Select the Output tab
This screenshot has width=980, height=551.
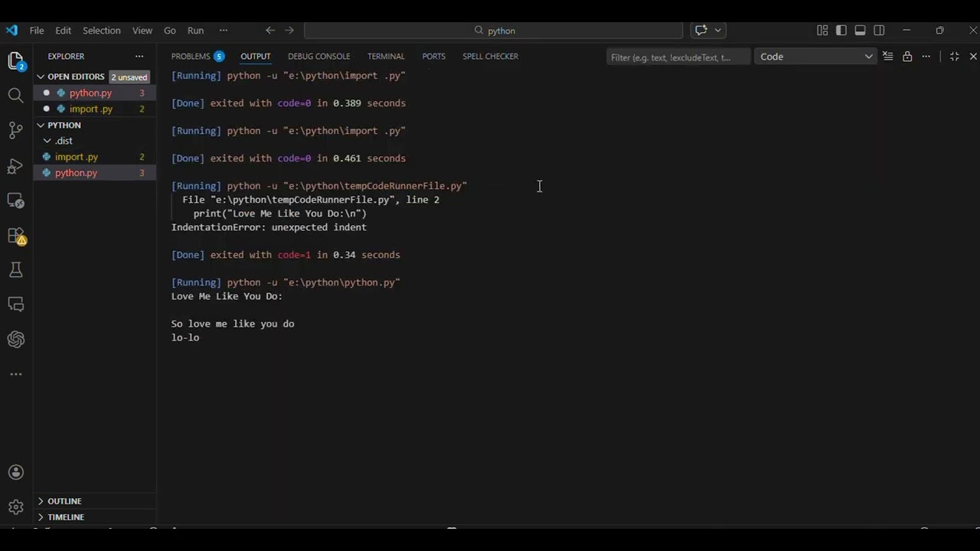256,57
